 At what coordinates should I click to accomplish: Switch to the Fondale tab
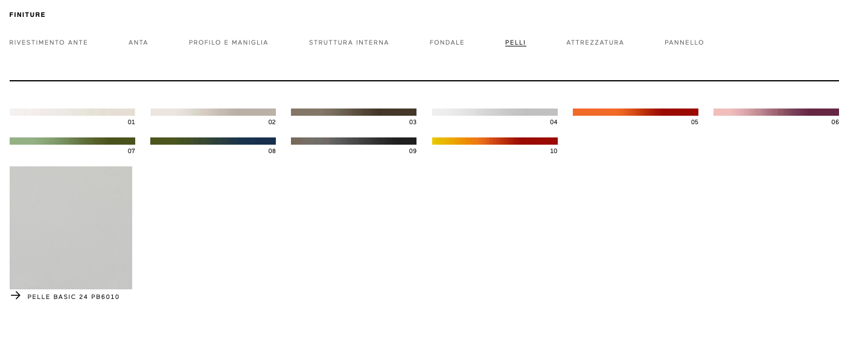[x=447, y=43]
